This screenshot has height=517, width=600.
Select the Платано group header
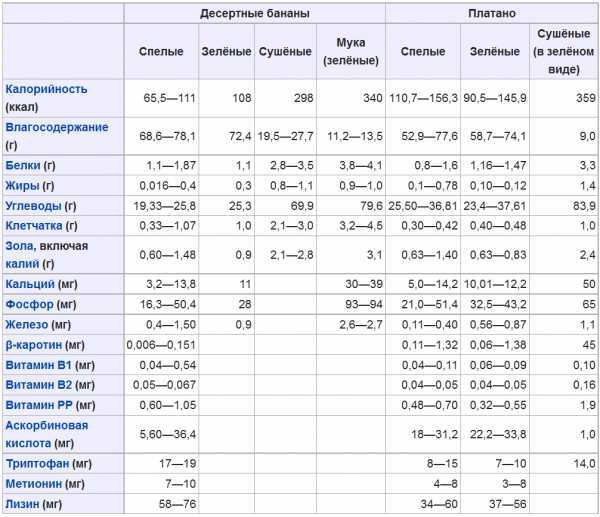492,13
